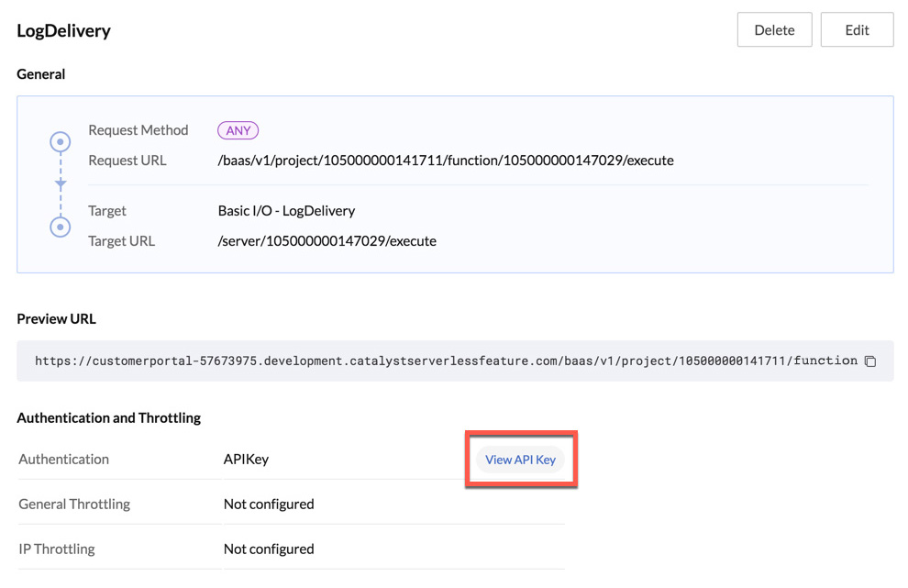
Task: Click the Edit button
Action: [857, 29]
